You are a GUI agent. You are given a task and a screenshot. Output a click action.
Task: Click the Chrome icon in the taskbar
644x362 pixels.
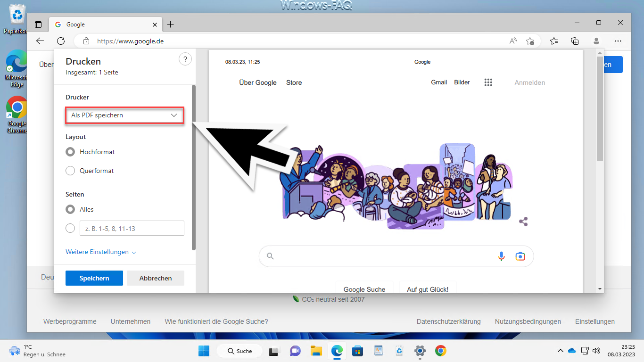441,351
